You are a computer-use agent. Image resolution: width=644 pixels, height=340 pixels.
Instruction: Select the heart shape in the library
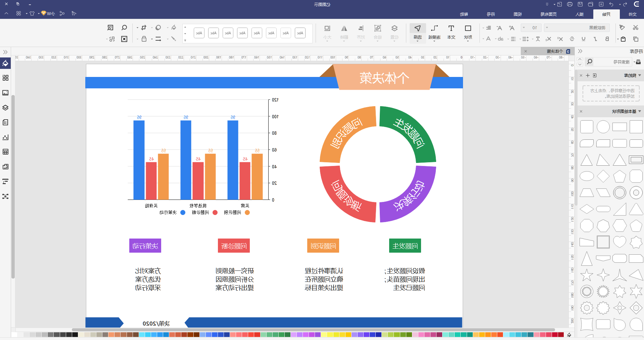coord(619,242)
